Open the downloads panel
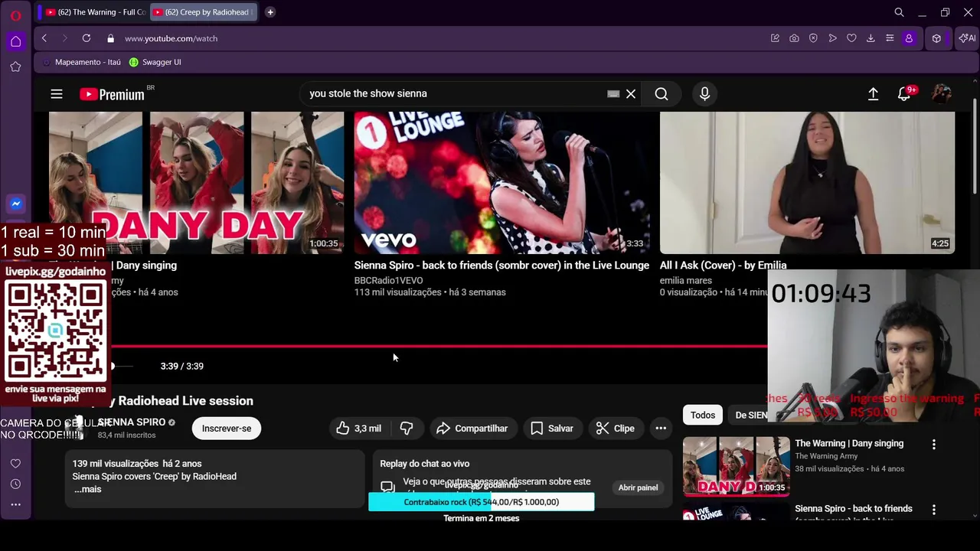This screenshot has width=980, height=551. pyautogui.click(x=871, y=38)
